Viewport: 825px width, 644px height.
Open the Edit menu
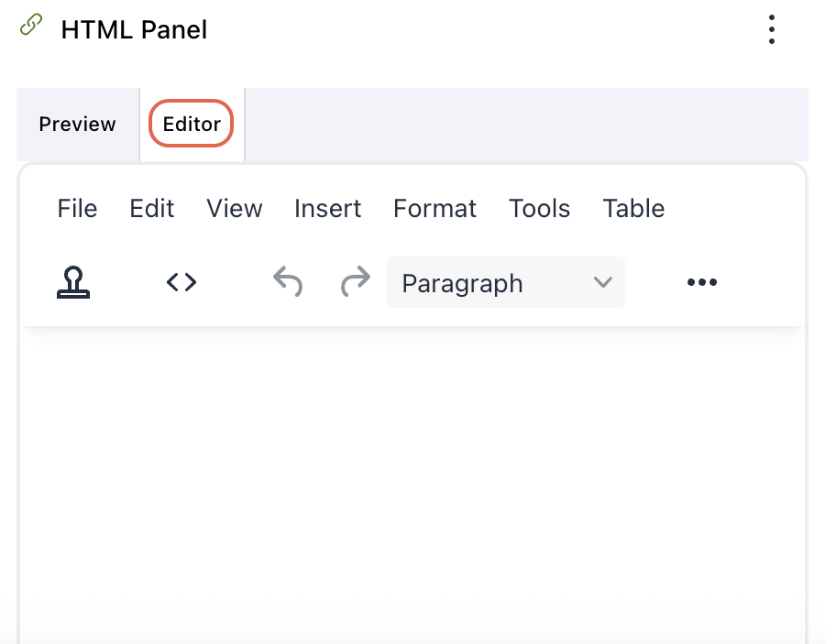tap(151, 208)
